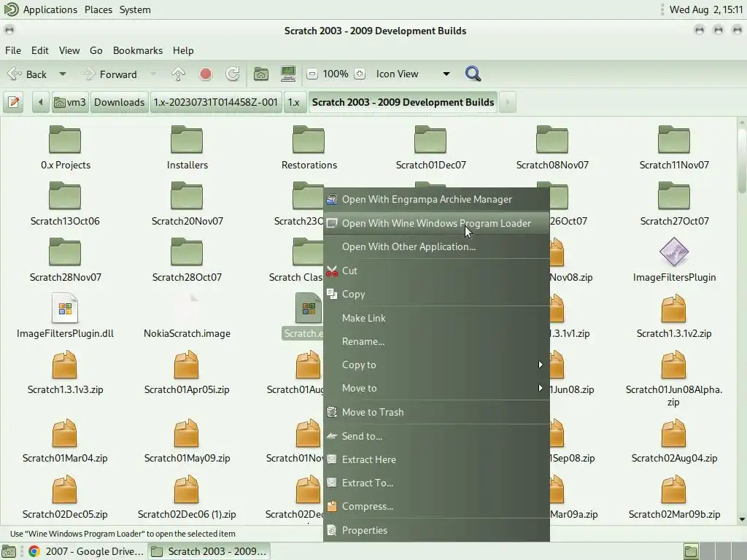The image size is (747, 560).
Task: Open the Bookmarks menu
Action: click(x=138, y=50)
